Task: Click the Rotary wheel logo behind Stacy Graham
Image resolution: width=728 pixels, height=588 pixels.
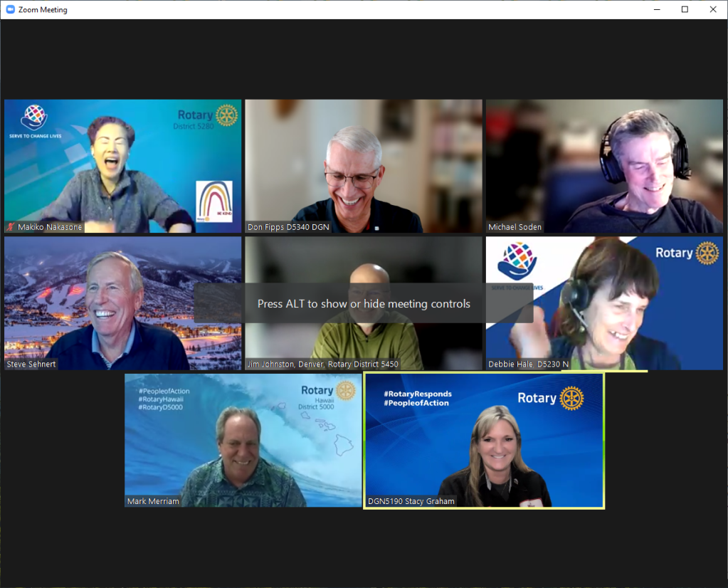Action: pyautogui.click(x=571, y=398)
